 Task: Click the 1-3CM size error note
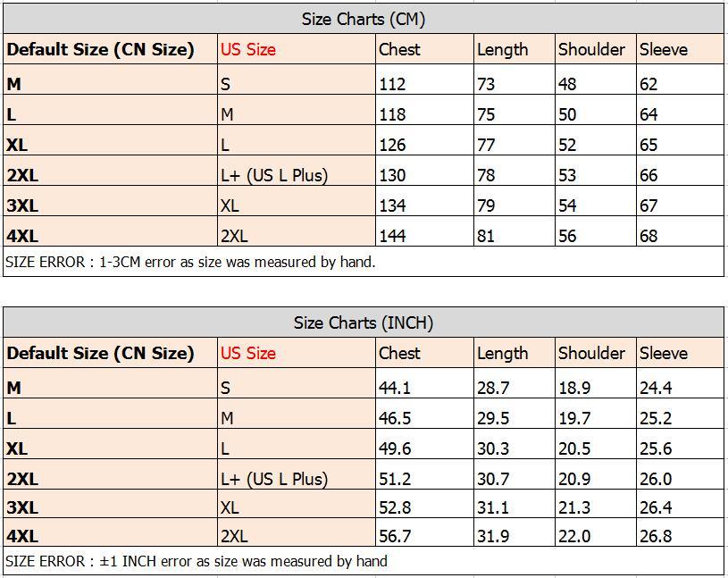point(190,262)
